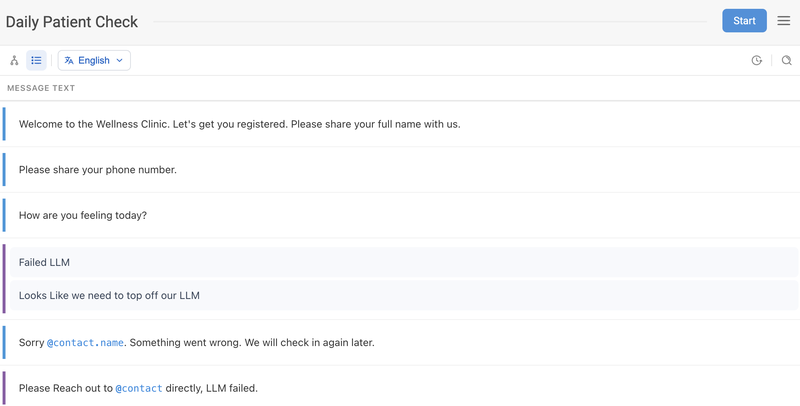Image resolution: width=800 pixels, height=406 pixels.
Task: Click the MESSAGE TEXT column header
Action: (x=42, y=88)
